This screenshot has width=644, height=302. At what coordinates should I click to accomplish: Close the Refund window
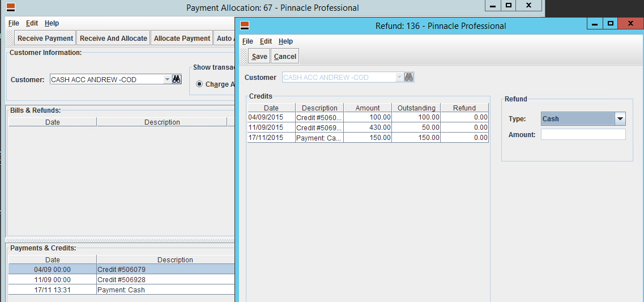630,23
